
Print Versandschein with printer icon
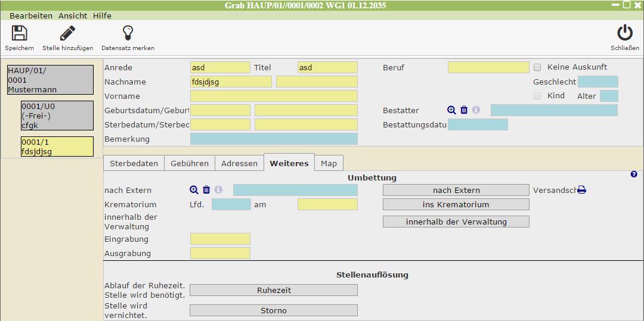(x=581, y=190)
